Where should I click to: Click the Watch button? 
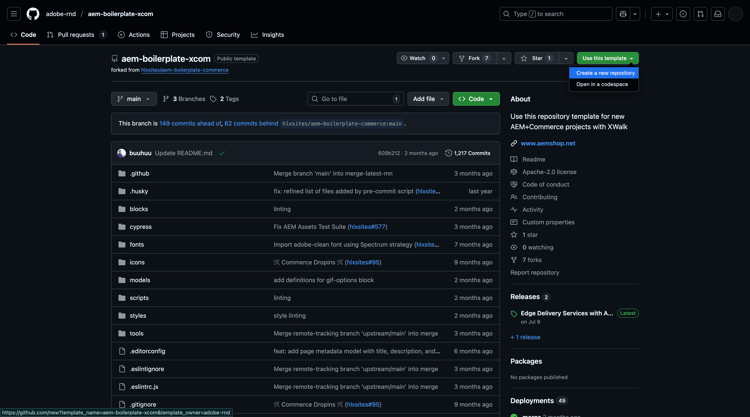pos(418,58)
